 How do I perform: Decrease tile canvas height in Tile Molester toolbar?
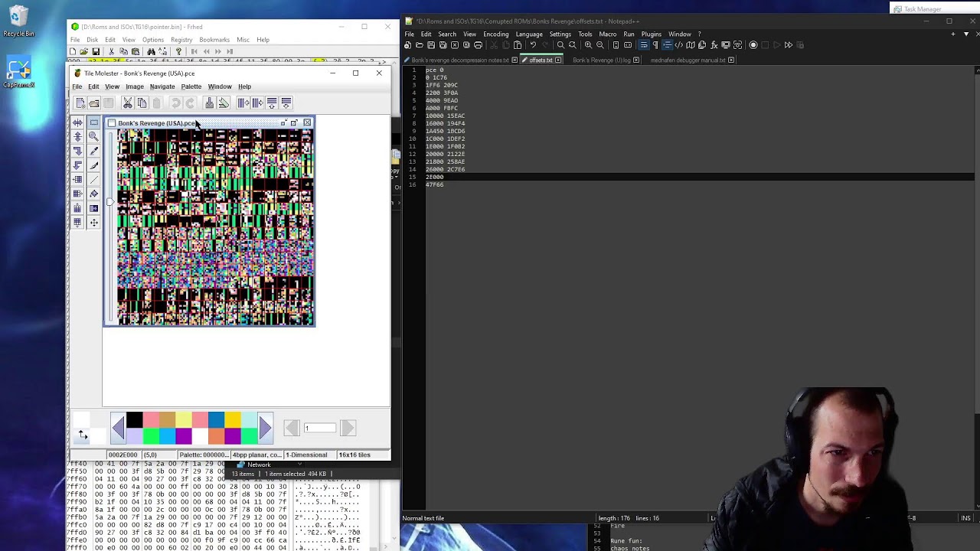point(272,103)
